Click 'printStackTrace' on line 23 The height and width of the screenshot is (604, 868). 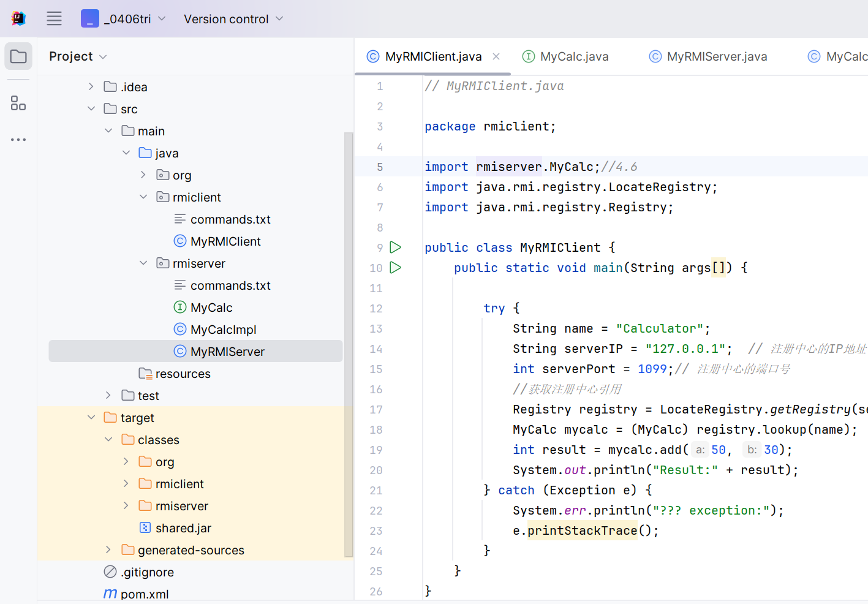coord(582,530)
